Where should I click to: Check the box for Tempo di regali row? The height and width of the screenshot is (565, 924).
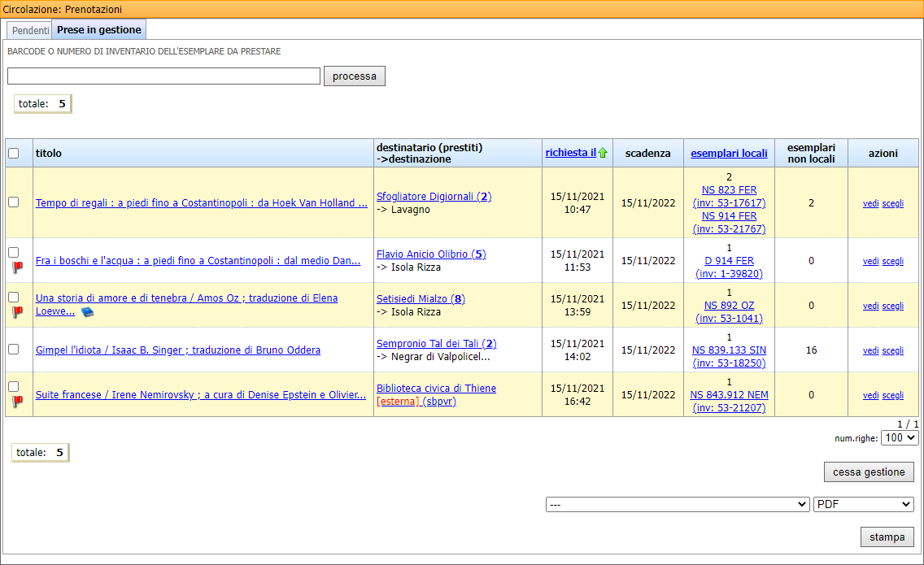[13, 202]
